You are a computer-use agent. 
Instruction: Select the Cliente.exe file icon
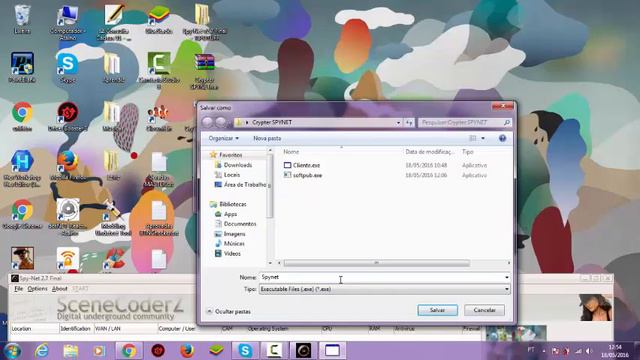287,165
